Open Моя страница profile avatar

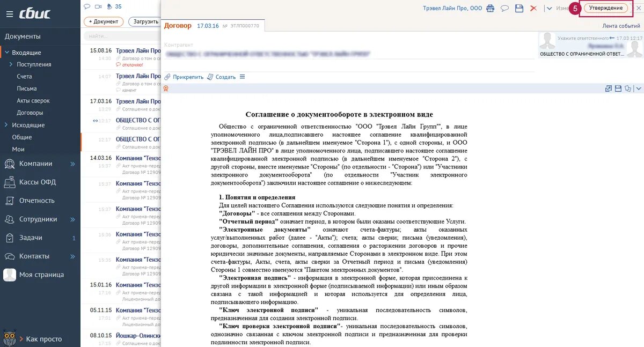pyautogui.click(x=10, y=275)
